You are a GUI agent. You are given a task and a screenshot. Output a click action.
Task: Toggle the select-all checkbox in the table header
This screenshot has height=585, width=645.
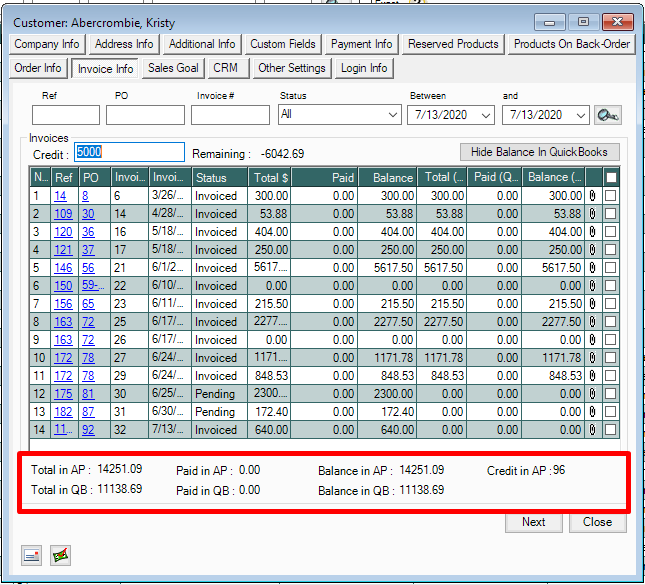pyautogui.click(x=611, y=177)
